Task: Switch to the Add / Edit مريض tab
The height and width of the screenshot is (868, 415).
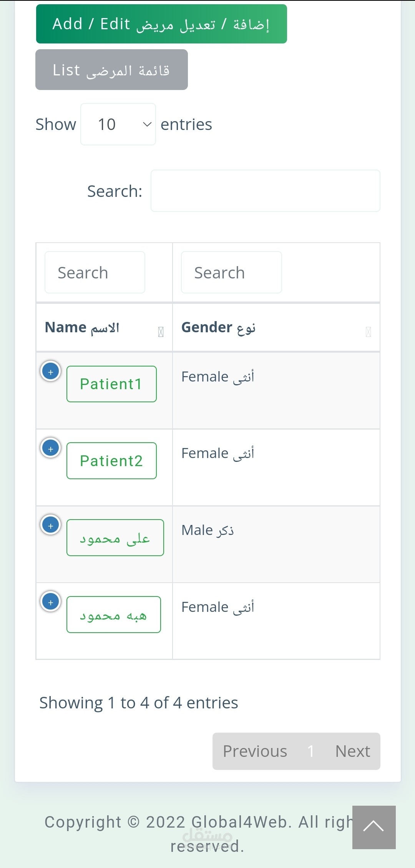Action: click(161, 24)
